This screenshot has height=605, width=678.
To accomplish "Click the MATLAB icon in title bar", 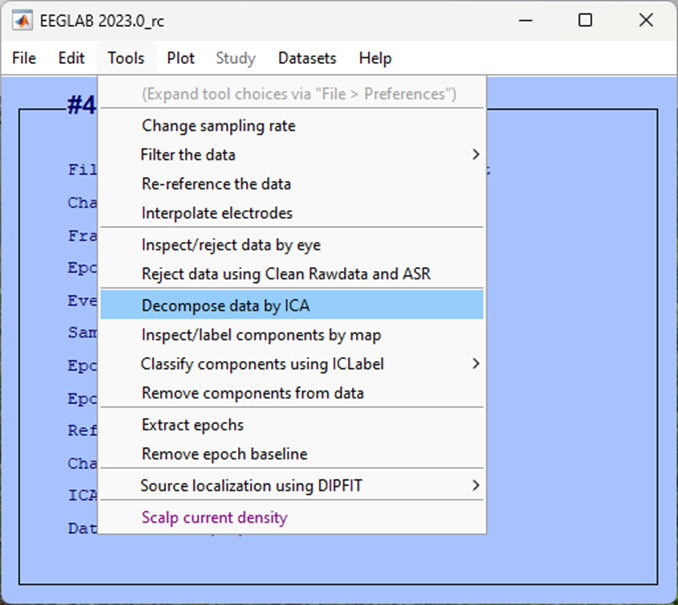I will coord(21,20).
